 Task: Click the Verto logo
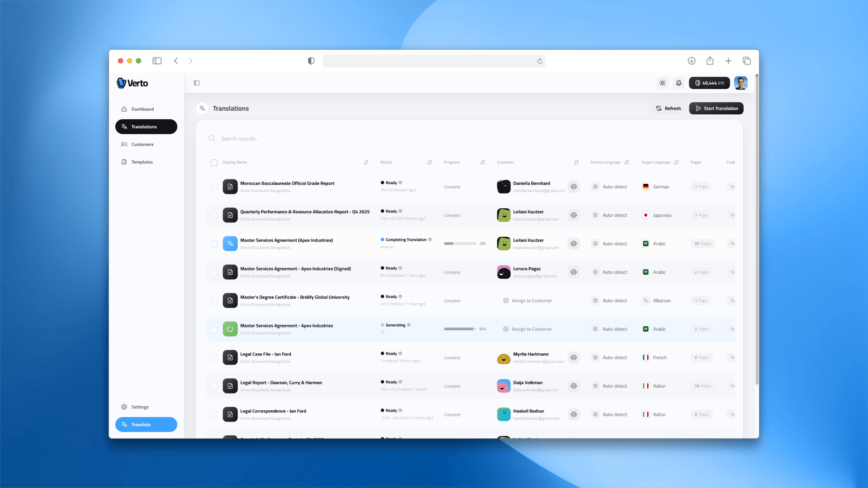[x=132, y=83]
